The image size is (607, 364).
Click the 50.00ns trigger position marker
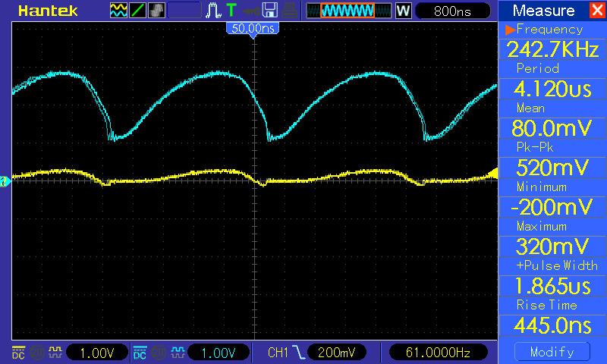pos(253,29)
